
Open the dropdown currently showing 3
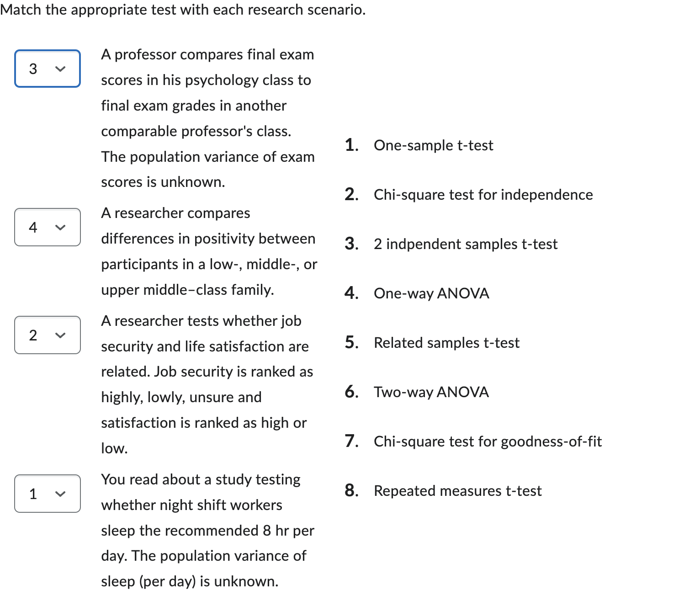pos(47,69)
